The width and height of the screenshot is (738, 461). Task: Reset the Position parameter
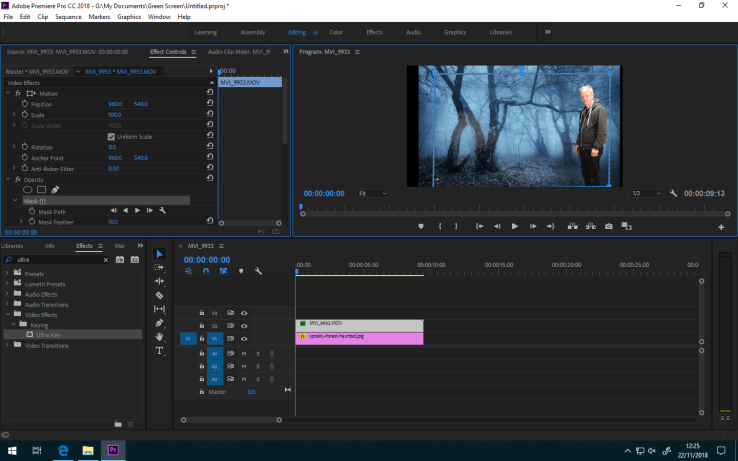pos(210,104)
